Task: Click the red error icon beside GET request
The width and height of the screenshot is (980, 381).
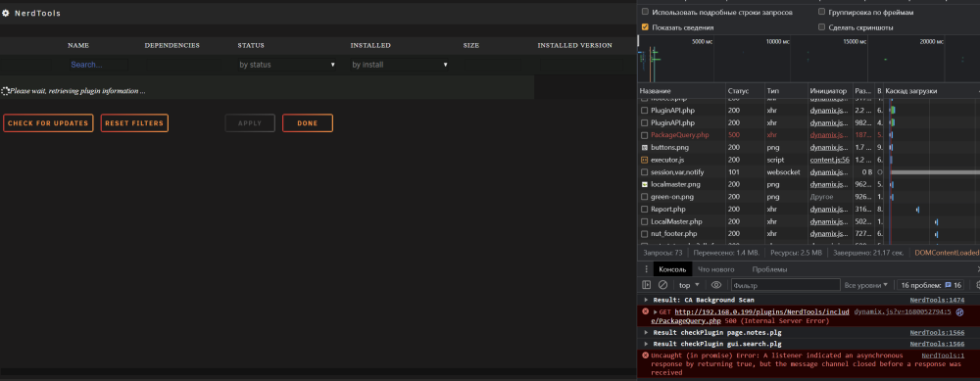Action: [x=646, y=311]
